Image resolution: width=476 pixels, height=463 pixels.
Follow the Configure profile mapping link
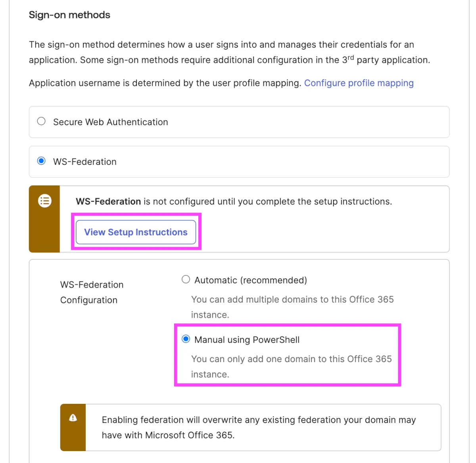click(359, 83)
